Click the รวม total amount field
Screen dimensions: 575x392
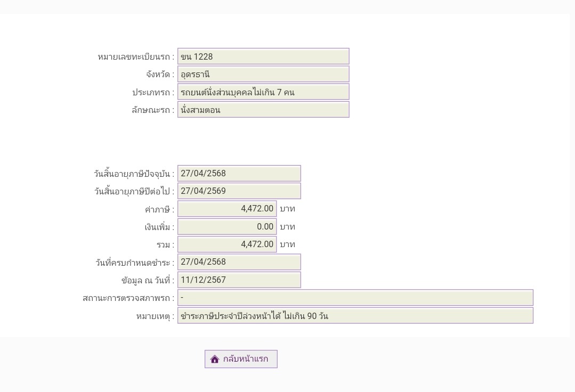227,244
